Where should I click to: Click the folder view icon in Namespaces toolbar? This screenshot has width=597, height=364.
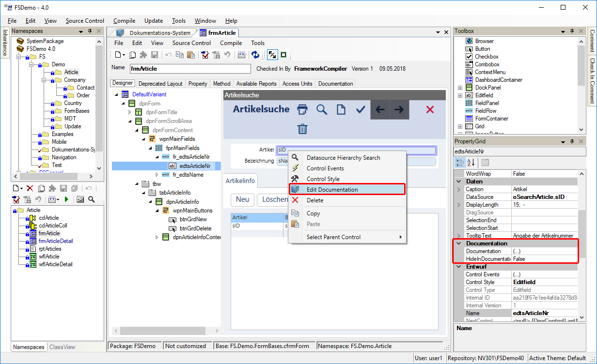coord(80,199)
